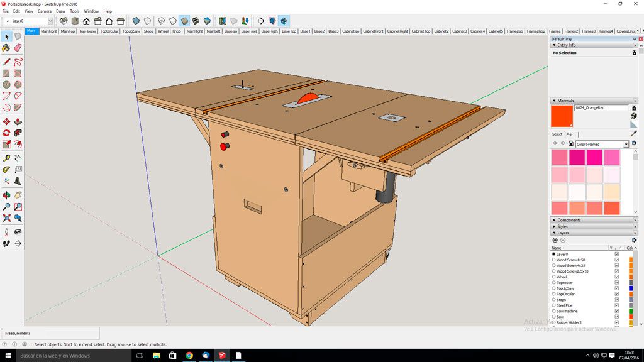
Task: Select the Line pencil tool
Action: click(x=6, y=62)
